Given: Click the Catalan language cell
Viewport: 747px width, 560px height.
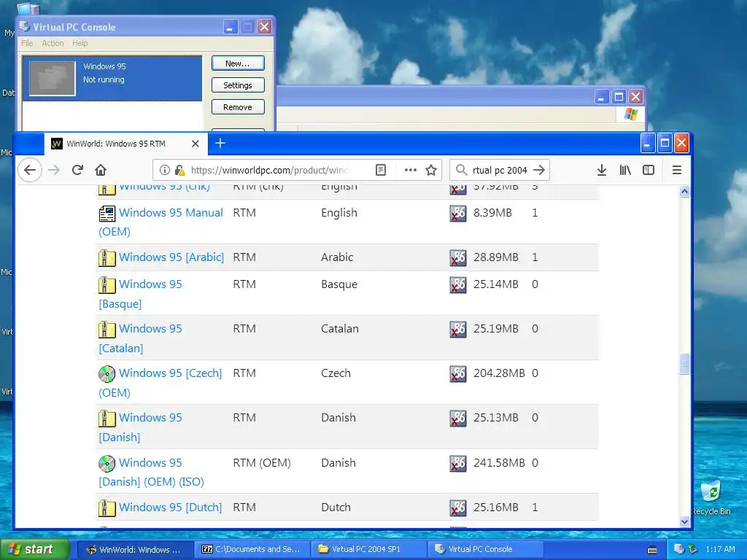Looking at the screenshot, I should [340, 329].
